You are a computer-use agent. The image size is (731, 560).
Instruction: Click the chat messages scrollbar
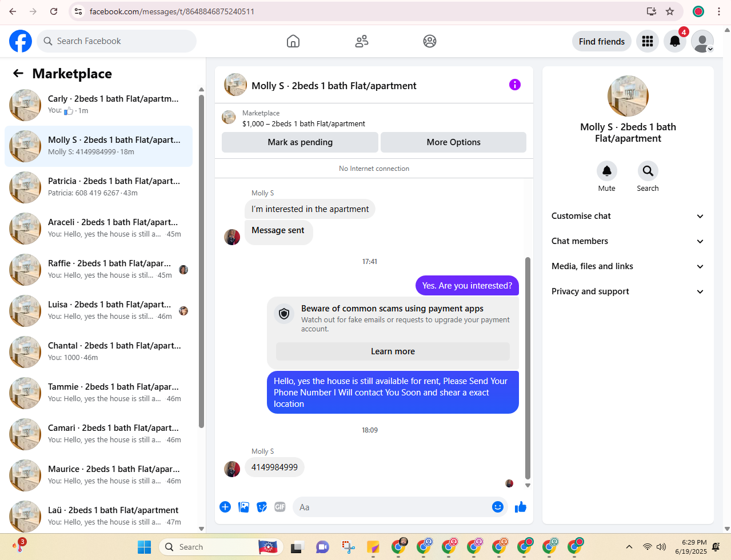528,368
